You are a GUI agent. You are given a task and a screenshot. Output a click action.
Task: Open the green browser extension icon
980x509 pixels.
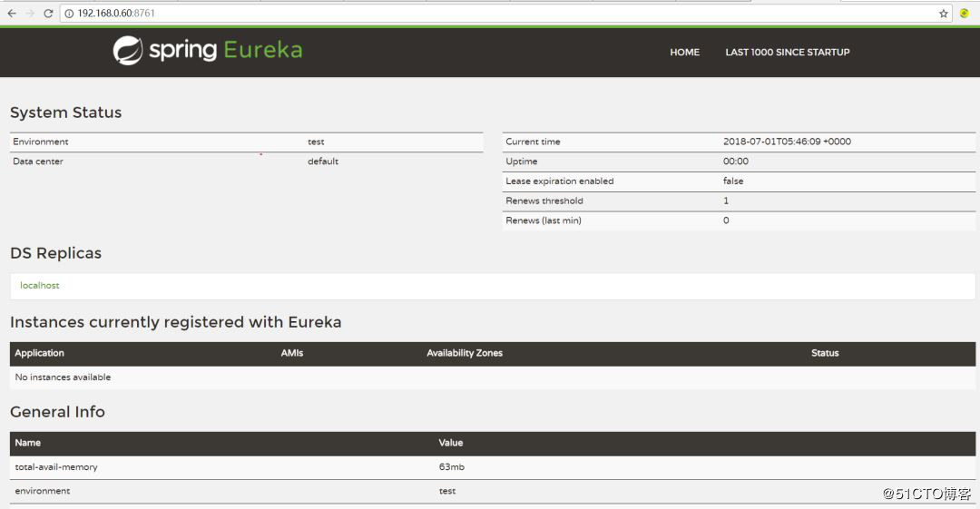(965, 13)
